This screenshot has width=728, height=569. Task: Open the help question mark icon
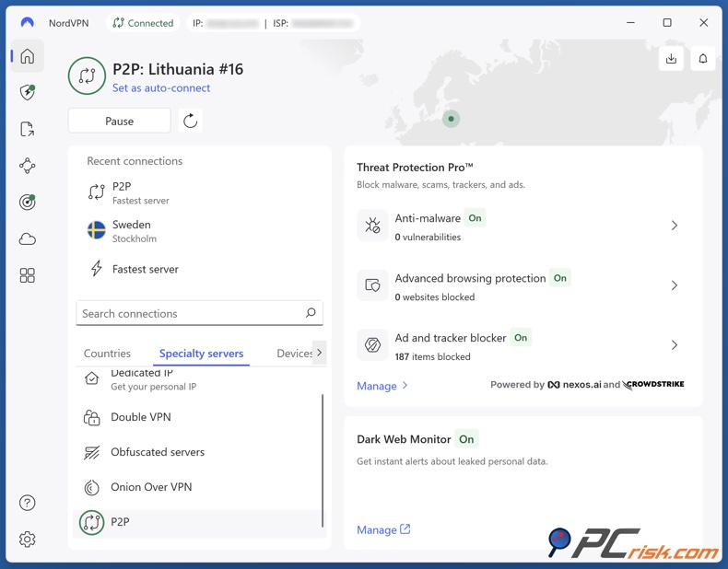(28, 503)
